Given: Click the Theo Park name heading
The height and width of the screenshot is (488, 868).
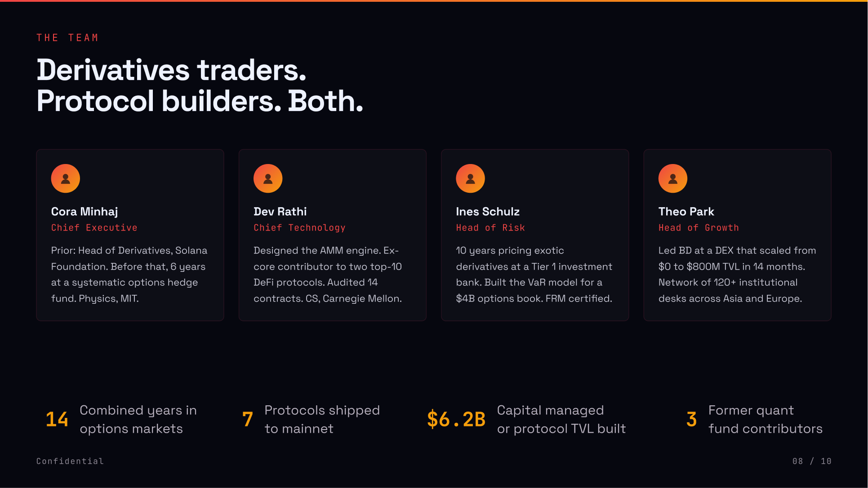Looking at the screenshot, I should click(686, 212).
